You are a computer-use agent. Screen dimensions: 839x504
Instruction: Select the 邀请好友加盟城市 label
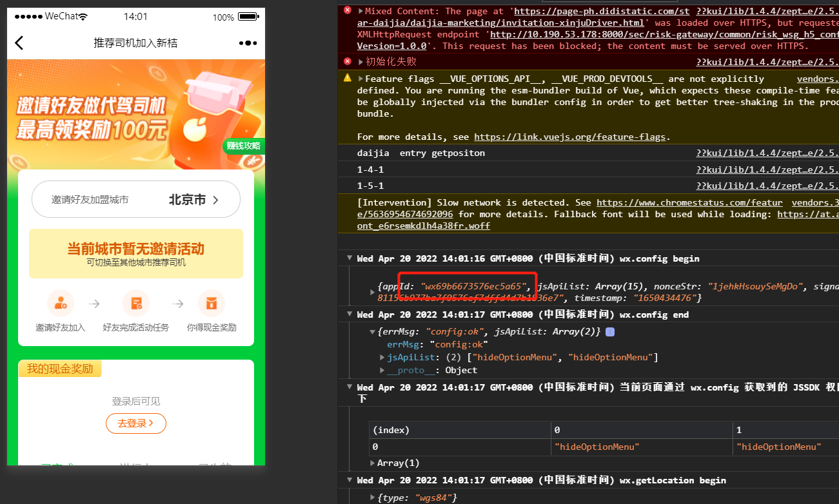(90, 200)
